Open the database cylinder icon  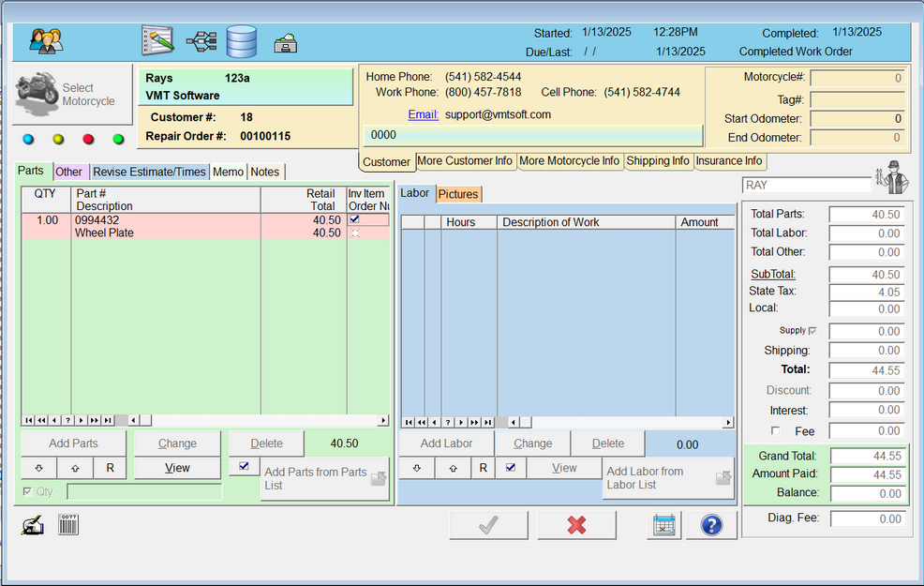[x=242, y=41]
